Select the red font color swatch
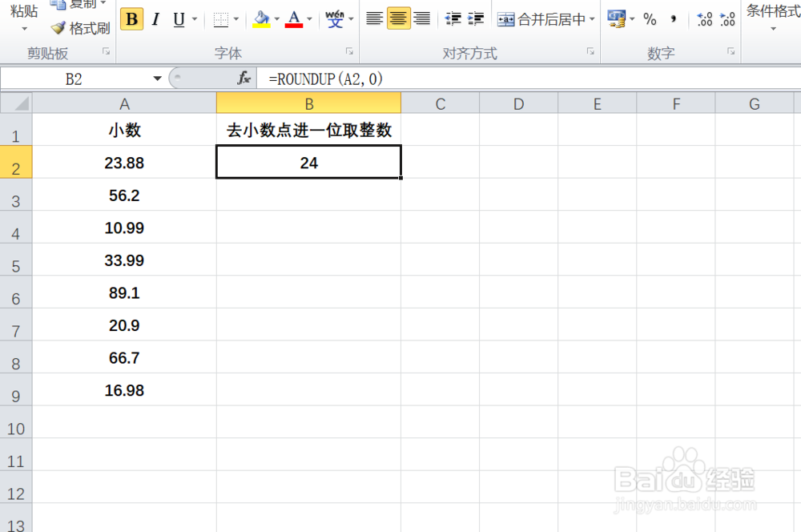This screenshot has width=801, height=532. pyautogui.click(x=294, y=24)
